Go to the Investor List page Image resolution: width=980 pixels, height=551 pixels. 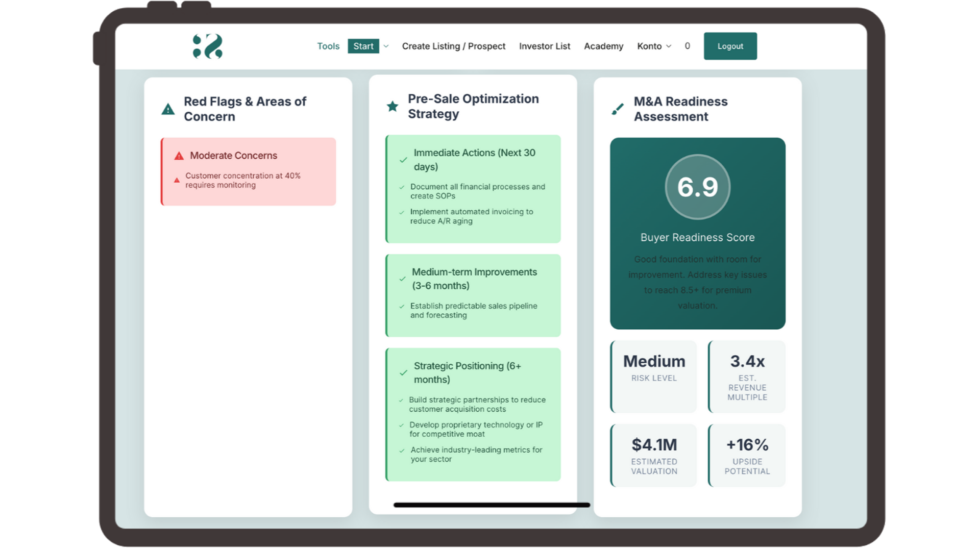(544, 46)
